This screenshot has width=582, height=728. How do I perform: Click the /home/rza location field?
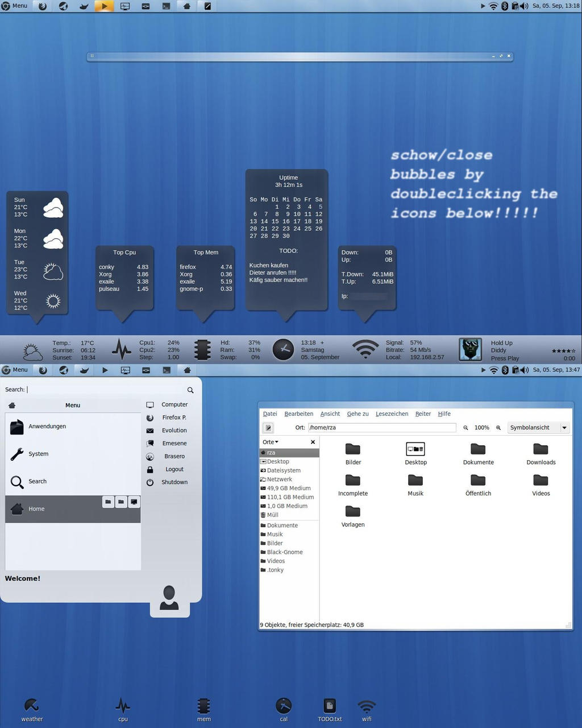coord(381,428)
